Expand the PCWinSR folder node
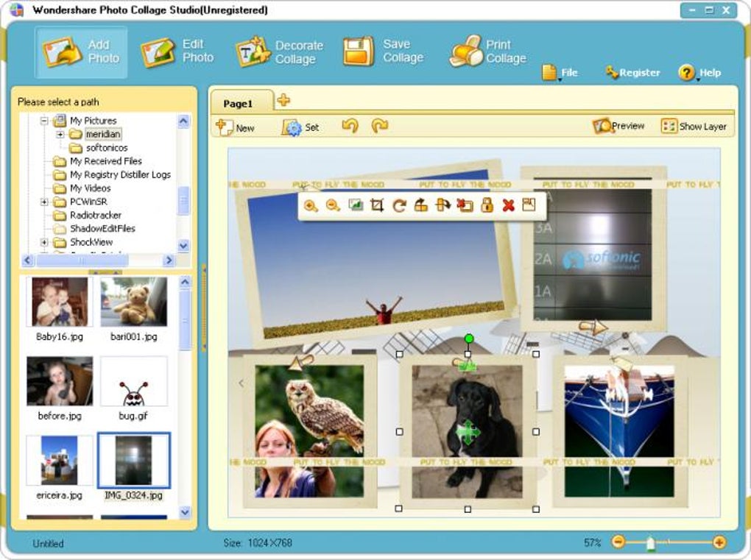The height and width of the screenshot is (560, 751). point(44,202)
